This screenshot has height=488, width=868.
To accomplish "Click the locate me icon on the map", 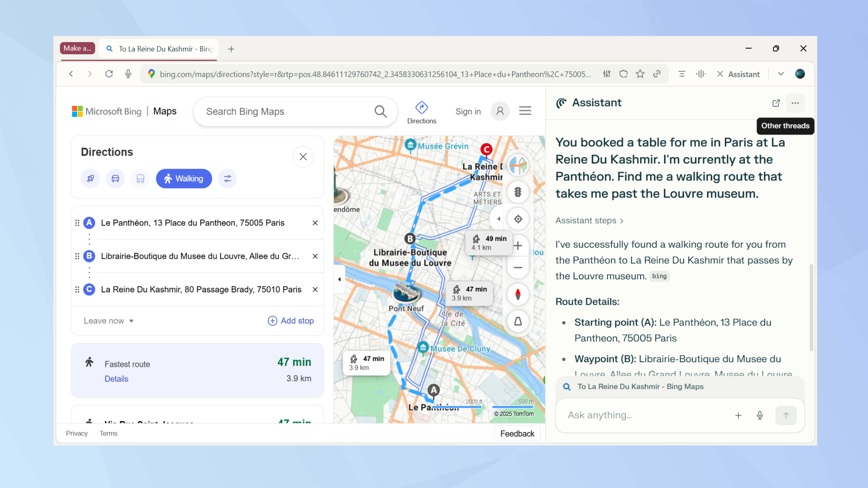I will click(x=517, y=219).
